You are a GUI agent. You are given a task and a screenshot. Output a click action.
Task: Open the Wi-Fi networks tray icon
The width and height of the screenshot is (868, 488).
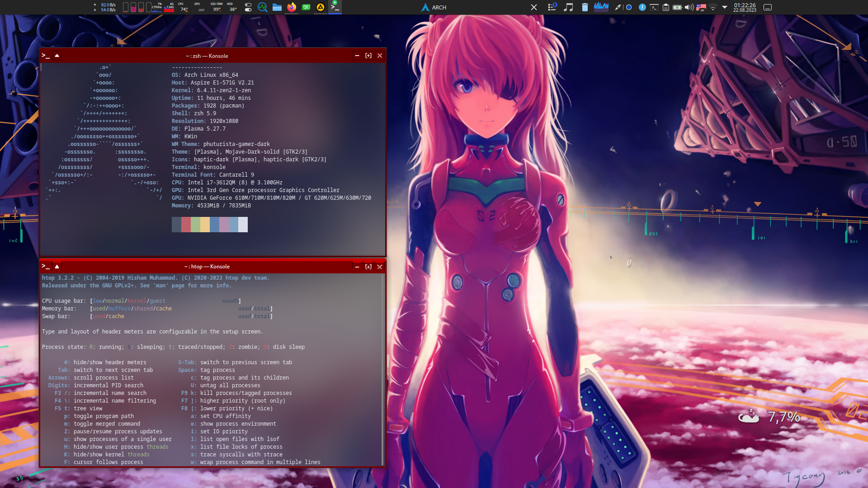(713, 7)
